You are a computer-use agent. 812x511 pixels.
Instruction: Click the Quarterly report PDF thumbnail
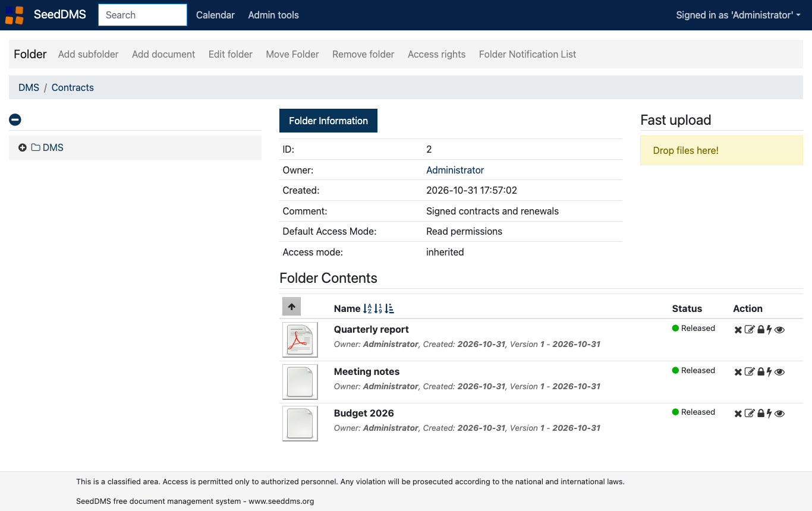300,340
